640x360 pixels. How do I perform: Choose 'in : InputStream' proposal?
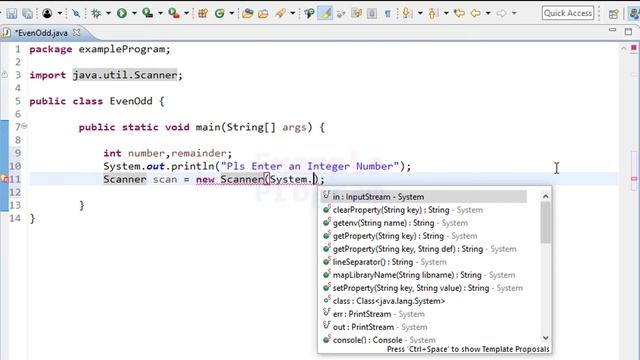[x=423, y=197]
